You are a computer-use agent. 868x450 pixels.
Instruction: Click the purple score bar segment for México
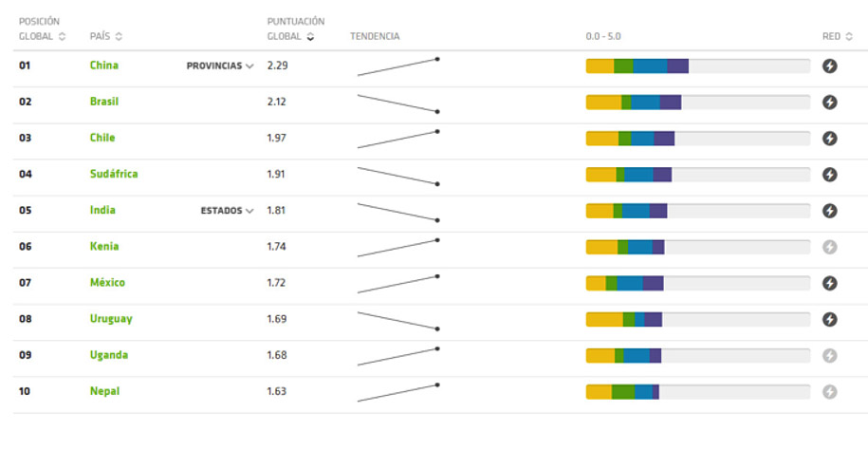pyautogui.click(x=653, y=283)
